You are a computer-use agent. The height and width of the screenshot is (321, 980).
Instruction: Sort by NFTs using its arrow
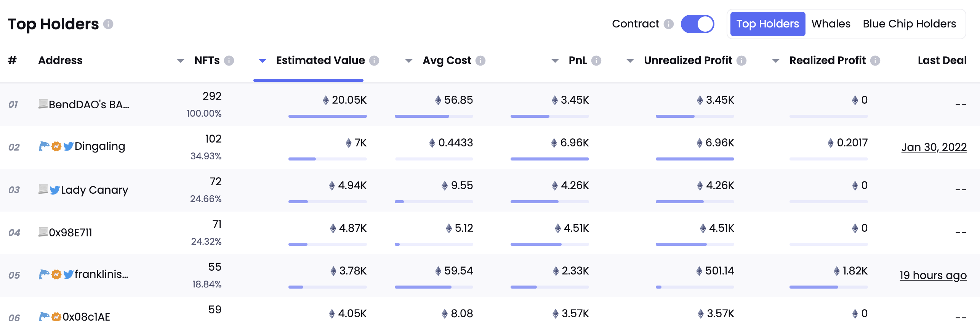[181, 61]
